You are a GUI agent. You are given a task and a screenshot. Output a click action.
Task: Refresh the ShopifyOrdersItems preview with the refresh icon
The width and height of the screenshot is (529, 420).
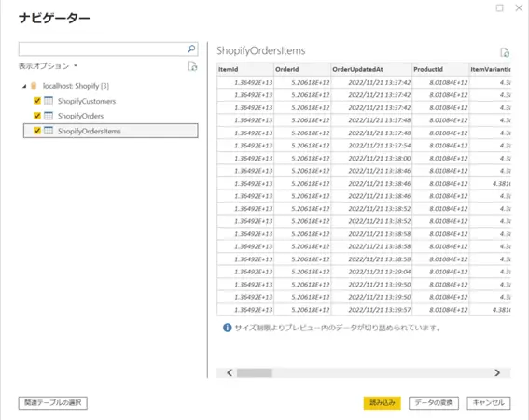pos(505,52)
